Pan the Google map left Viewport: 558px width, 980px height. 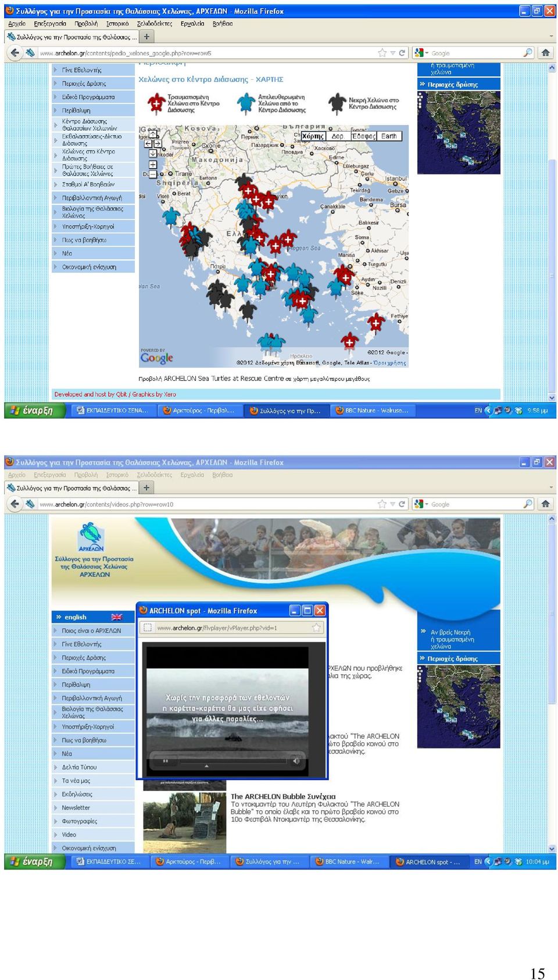(148, 144)
